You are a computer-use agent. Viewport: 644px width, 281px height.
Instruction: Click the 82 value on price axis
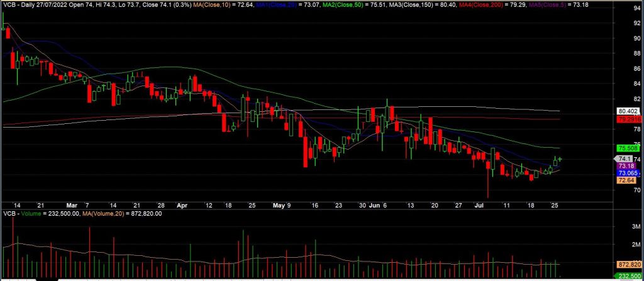[x=637, y=99]
